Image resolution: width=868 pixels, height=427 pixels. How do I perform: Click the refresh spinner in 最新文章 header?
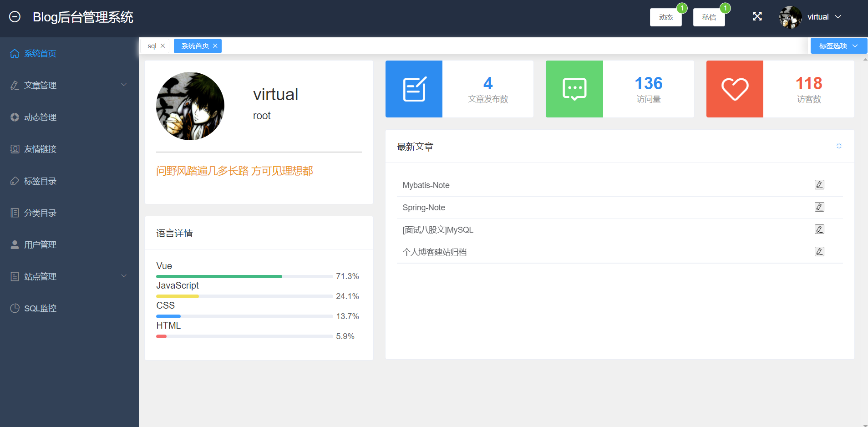pyautogui.click(x=839, y=146)
